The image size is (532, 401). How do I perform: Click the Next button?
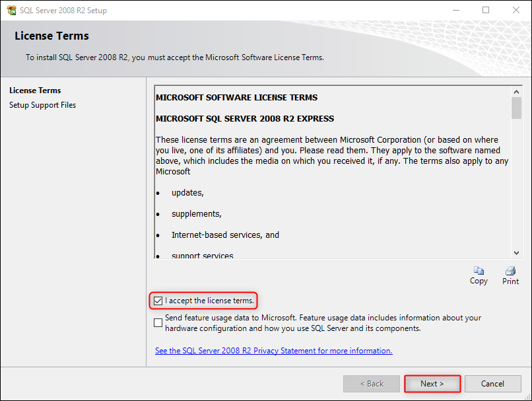432,384
